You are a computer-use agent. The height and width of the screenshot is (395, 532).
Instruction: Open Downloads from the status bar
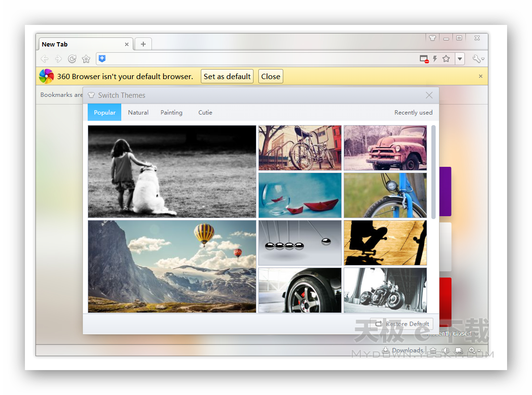click(x=403, y=350)
